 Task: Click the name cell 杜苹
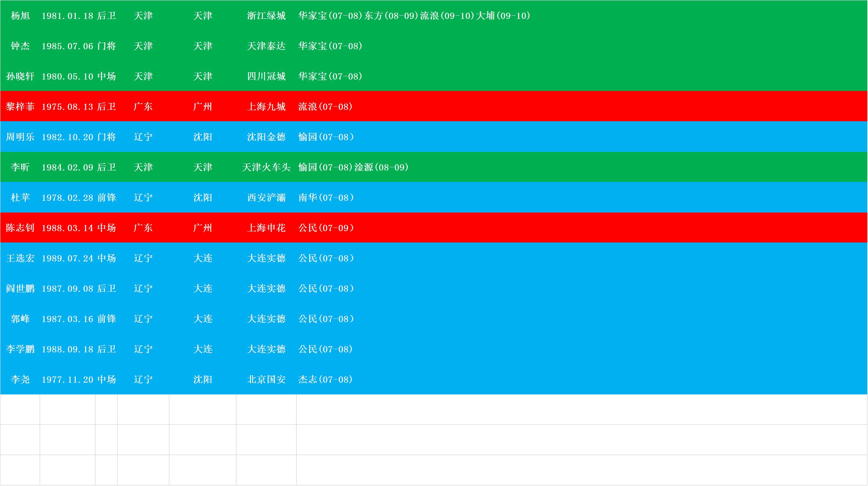tap(20, 198)
